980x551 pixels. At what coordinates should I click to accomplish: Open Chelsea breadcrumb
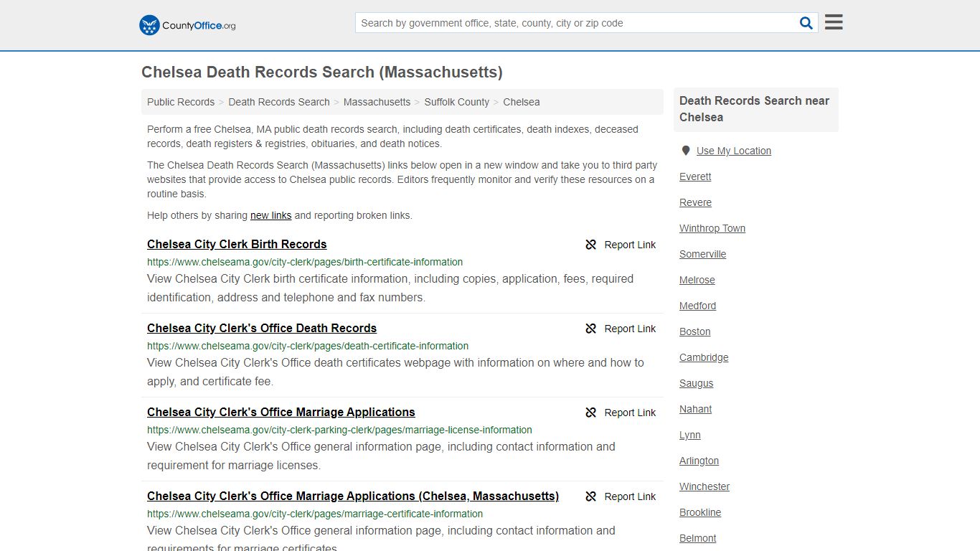click(x=522, y=102)
